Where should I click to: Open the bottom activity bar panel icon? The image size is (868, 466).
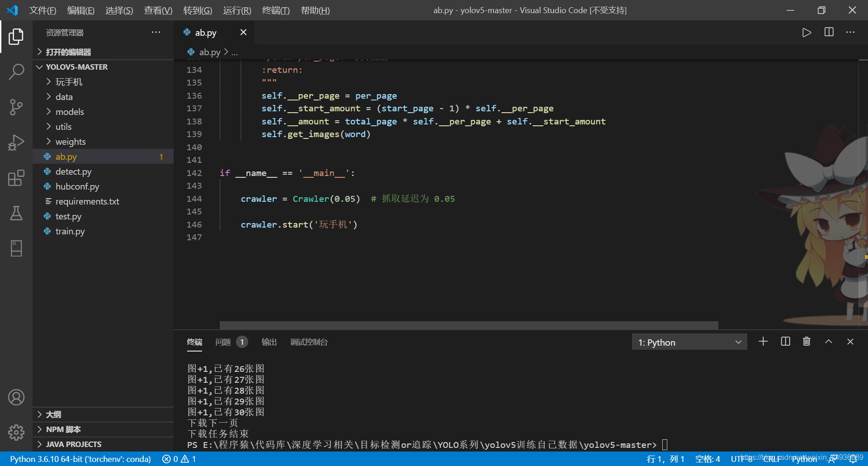(x=16, y=248)
